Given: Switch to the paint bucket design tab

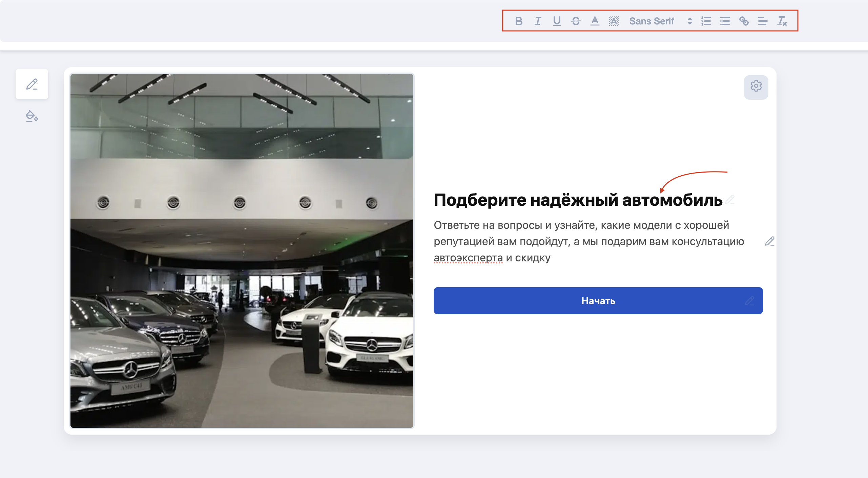Looking at the screenshot, I should [32, 116].
